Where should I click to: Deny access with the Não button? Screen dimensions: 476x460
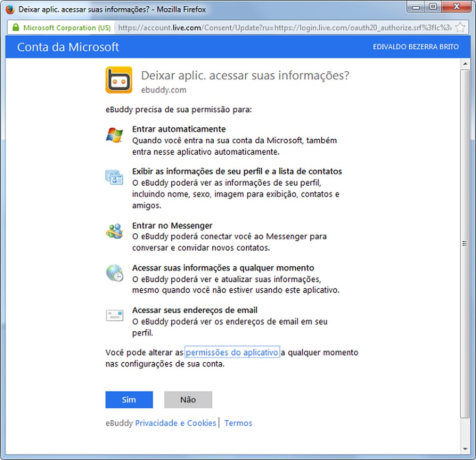tap(188, 400)
